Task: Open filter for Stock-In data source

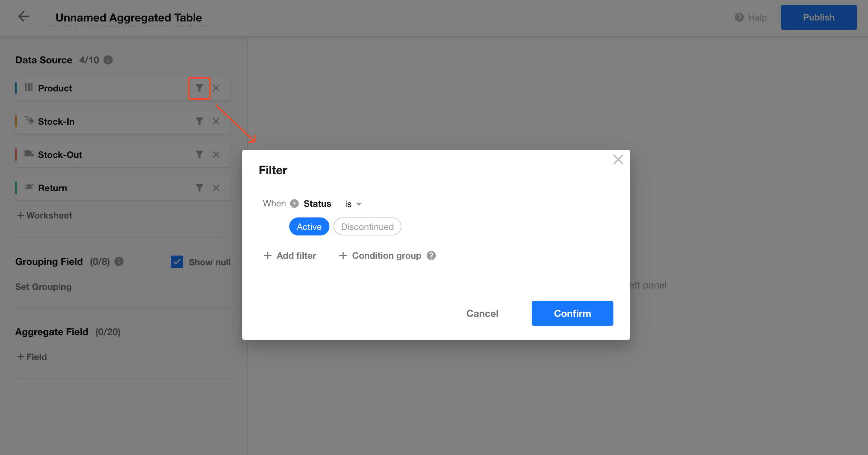Action: 199,121
